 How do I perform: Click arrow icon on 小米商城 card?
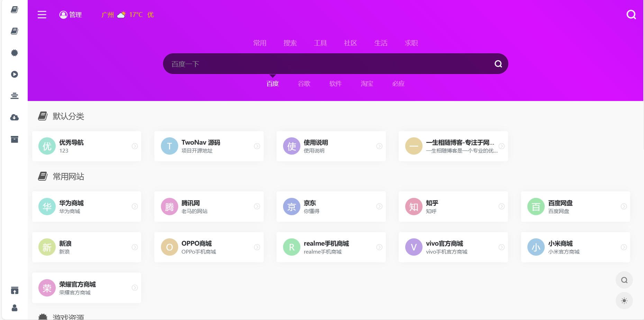(624, 247)
